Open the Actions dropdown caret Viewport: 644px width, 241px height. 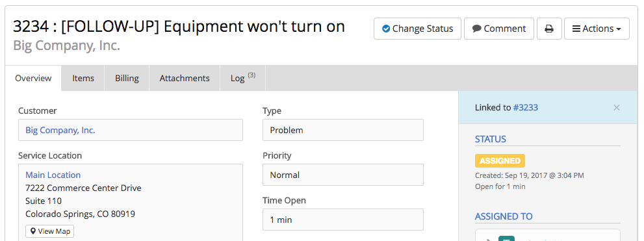point(618,29)
